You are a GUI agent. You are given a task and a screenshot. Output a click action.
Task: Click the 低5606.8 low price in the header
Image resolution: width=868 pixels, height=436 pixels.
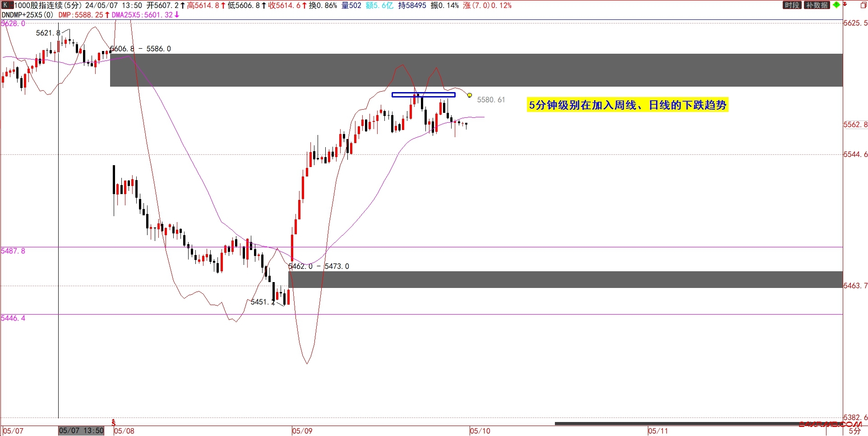[x=244, y=5]
